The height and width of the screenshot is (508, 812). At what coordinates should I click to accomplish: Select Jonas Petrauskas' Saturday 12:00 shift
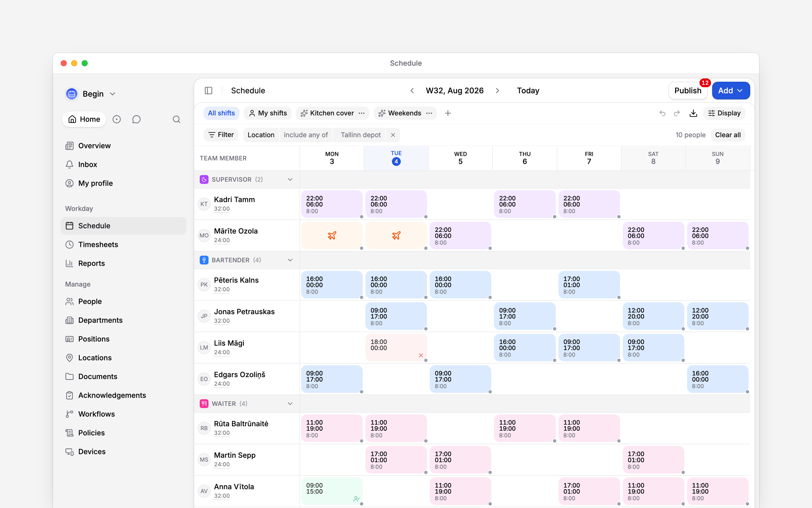click(x=653, y=316)
